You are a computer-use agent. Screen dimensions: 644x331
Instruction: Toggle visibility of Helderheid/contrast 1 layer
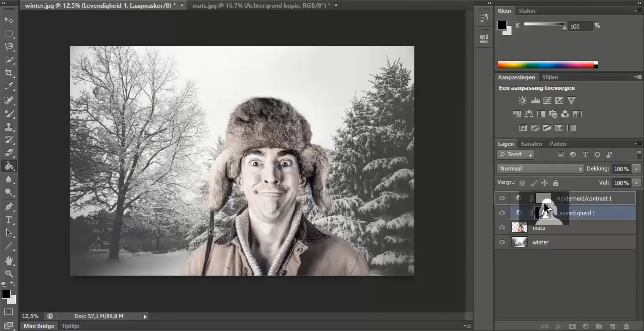(x=502, y=198)
